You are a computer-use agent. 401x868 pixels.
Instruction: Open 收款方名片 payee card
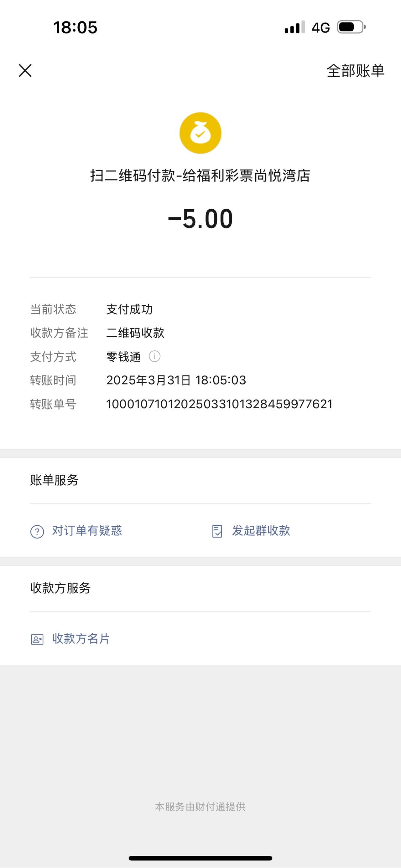pos(81,639)
